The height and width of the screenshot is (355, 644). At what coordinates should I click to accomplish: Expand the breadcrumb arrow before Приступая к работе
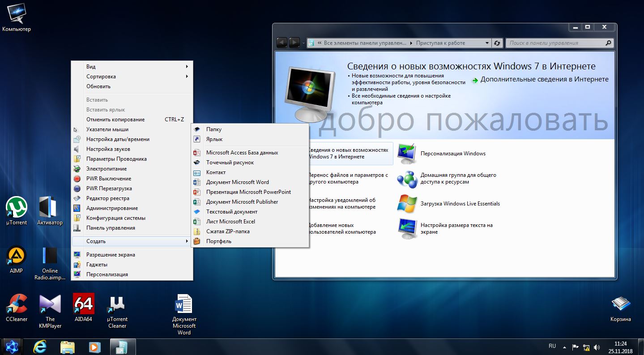coord(411,43)
